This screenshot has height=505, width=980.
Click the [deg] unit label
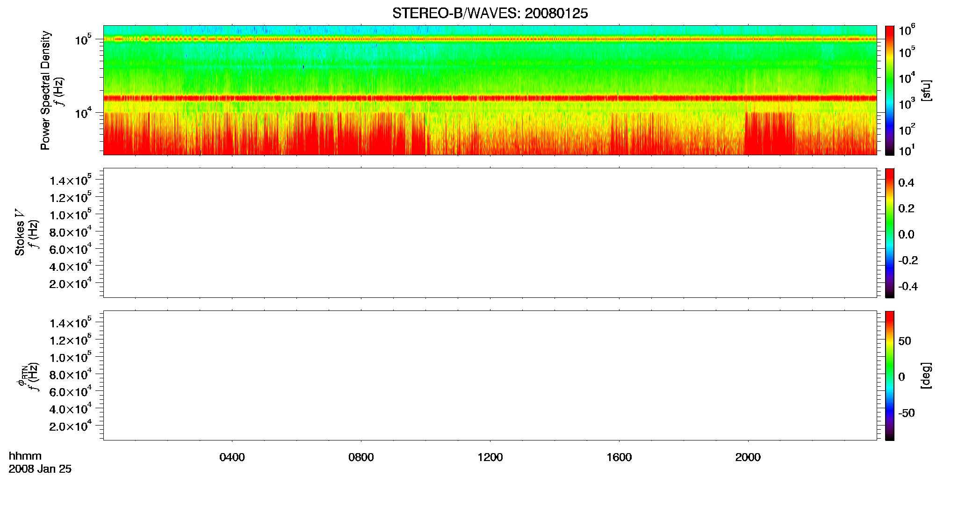point(926,375)
